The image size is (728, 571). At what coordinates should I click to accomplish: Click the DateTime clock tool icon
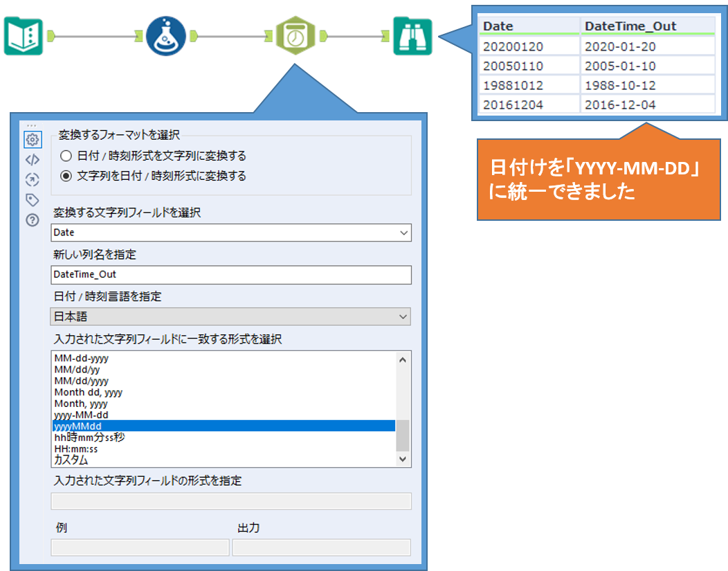[x=296, y=33]
